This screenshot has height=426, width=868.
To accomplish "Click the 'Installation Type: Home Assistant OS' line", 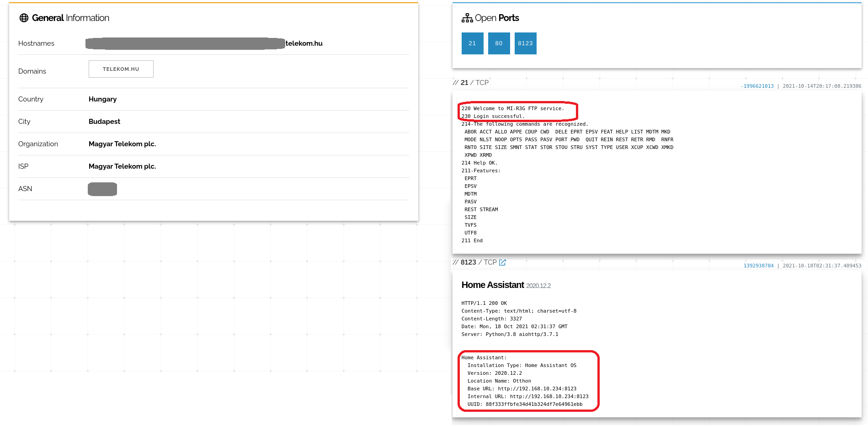I will tap(522, 366).
